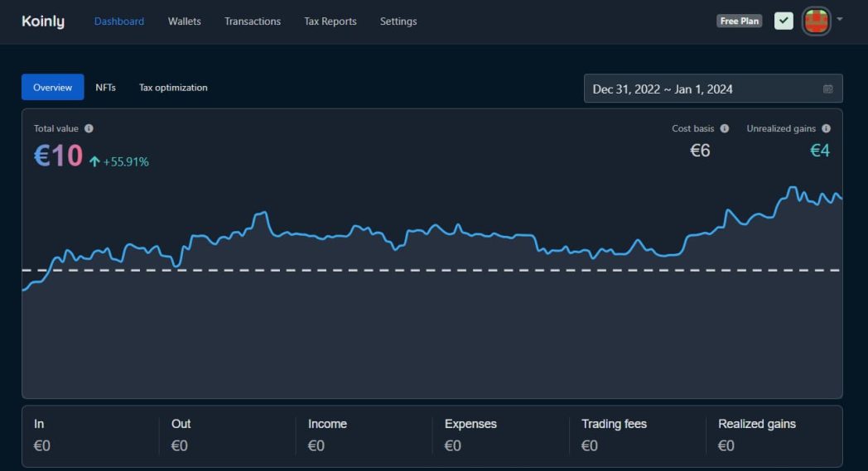Image resolution: width=868 pixels, height=471 pixels.
Task: Open the calendar icon in date field
Action: tap(827, 89)
